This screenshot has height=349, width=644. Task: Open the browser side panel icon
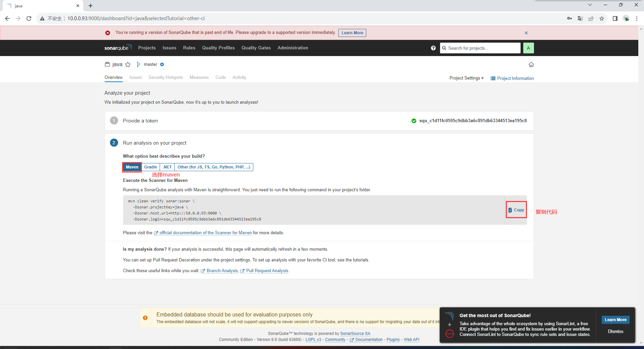point(615,18)
